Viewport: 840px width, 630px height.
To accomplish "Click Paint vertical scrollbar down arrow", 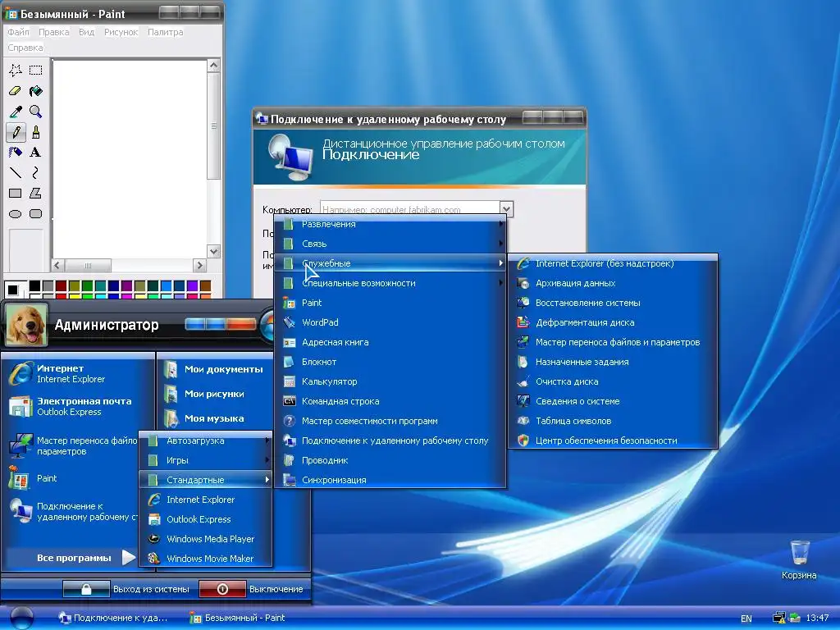I will pos(213,251).
